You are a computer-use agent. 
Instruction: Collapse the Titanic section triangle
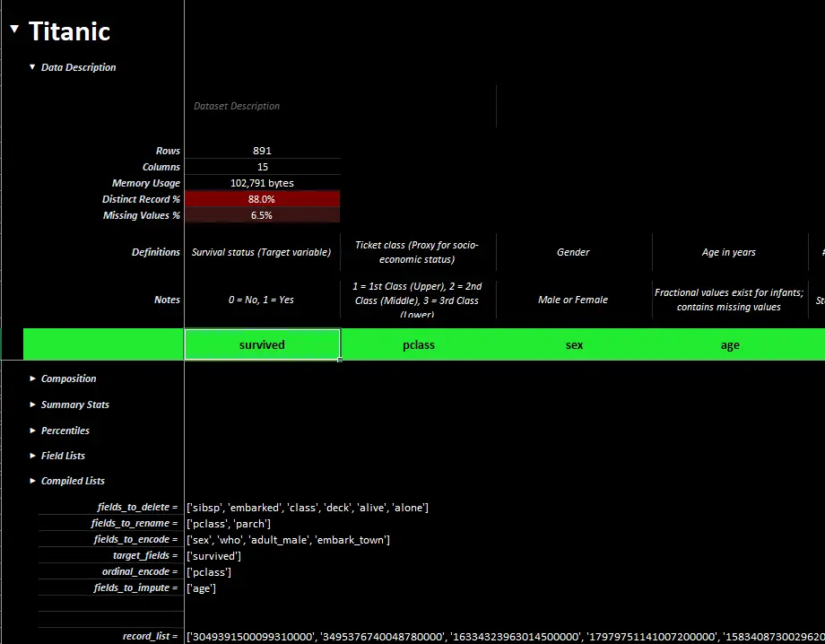14,30
